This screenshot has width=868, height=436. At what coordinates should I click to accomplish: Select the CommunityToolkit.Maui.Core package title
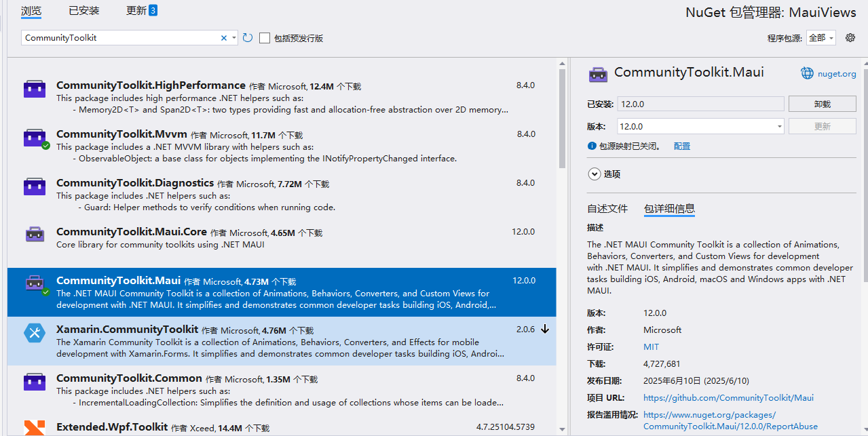[132, 232]
